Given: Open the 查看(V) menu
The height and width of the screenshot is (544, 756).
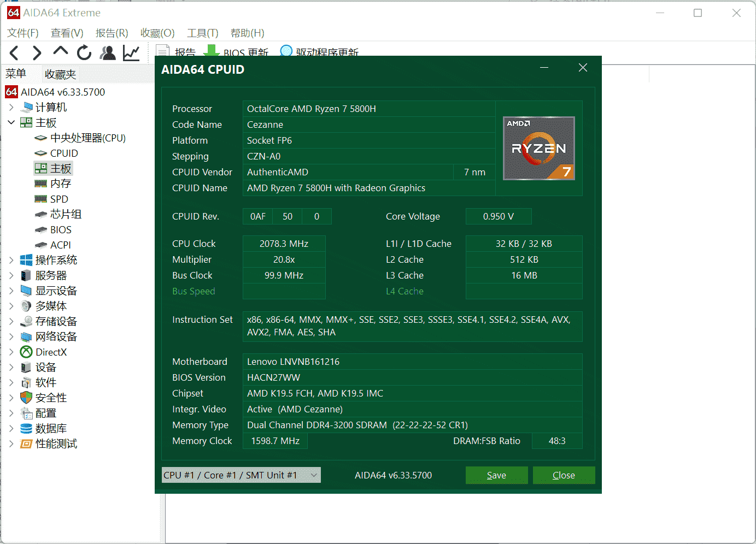Looking at the screenshot, I should (67, 33).
